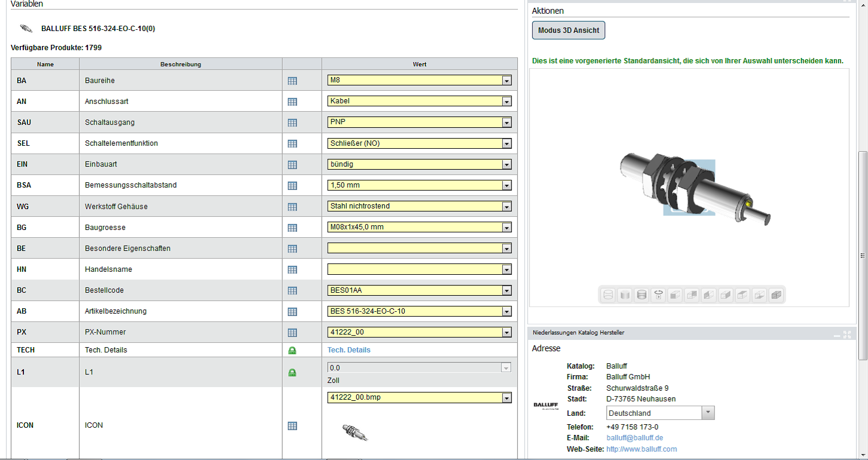The height and width of the screenshot is (460, 868).
Task: Click the 'Beschreibung' column header
Action: pos(181,64)
